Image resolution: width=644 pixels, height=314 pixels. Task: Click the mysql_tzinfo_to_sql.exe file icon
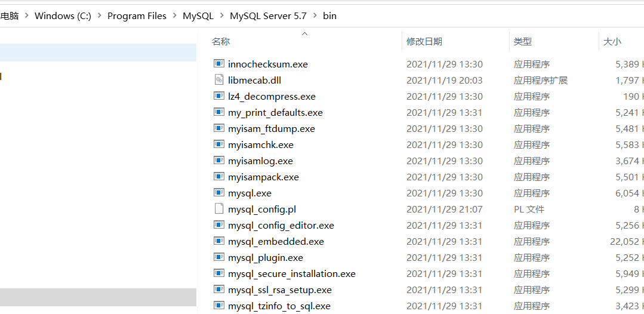pyautogui.click(x=219, y=306)
